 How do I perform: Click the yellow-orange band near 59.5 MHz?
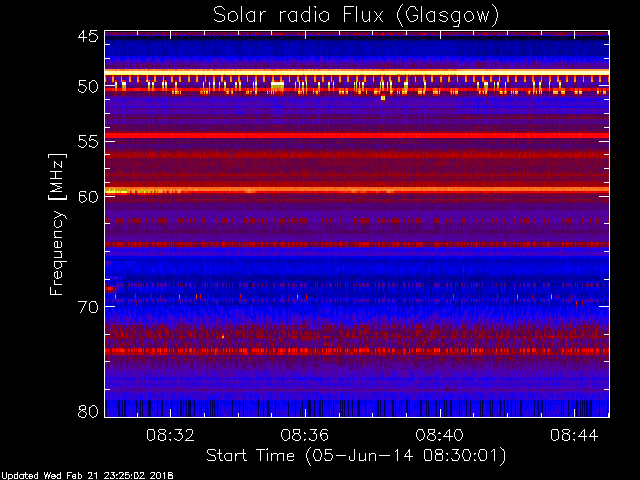[x=357, y=190]
